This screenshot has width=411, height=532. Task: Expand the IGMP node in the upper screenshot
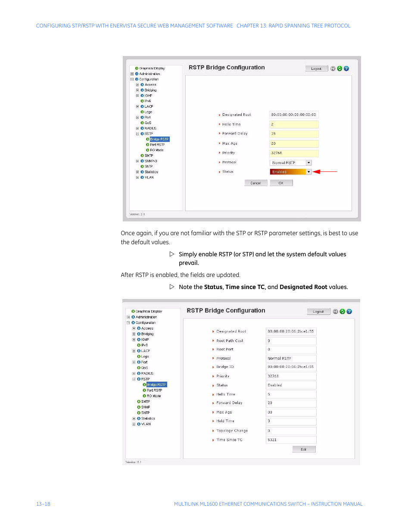click(x=137, y=96)
